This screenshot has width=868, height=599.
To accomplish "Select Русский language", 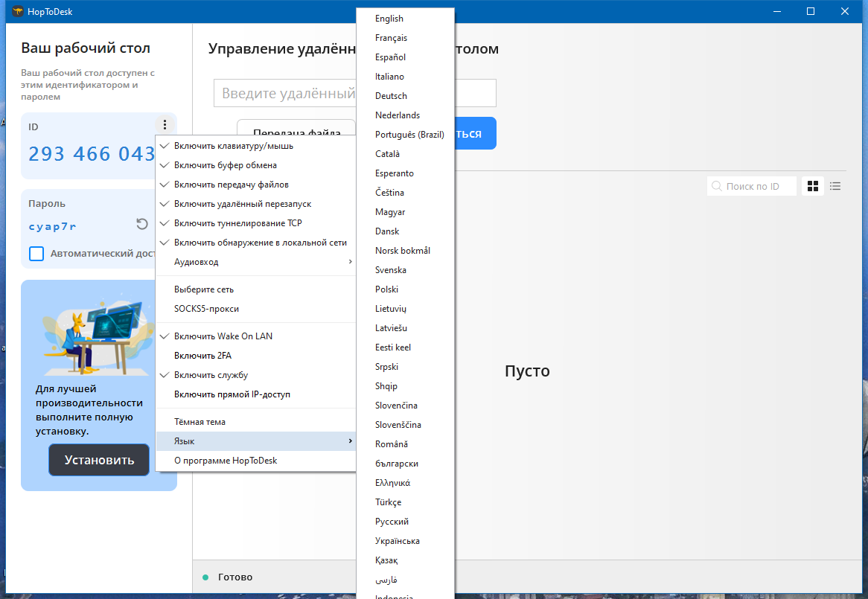I will [405, 522].
